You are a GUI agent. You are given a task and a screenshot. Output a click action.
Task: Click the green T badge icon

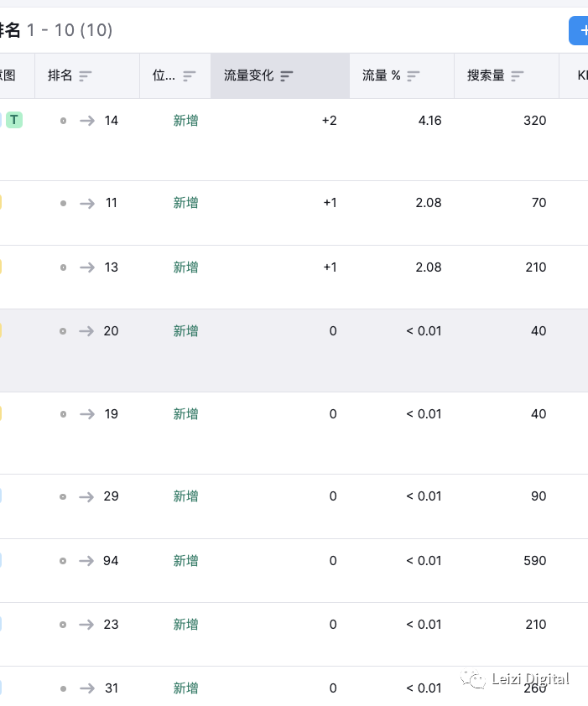click(x=13, y=120)
